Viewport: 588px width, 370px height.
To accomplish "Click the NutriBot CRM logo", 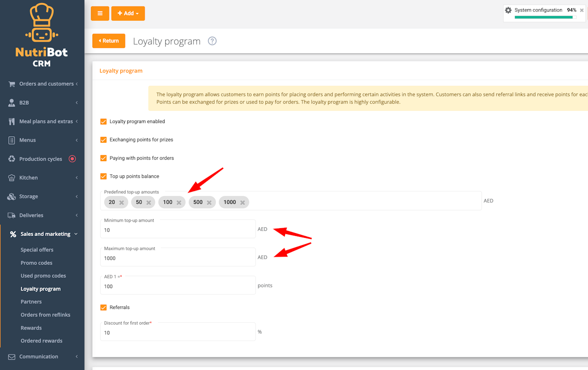I will (x=42, y=35).
